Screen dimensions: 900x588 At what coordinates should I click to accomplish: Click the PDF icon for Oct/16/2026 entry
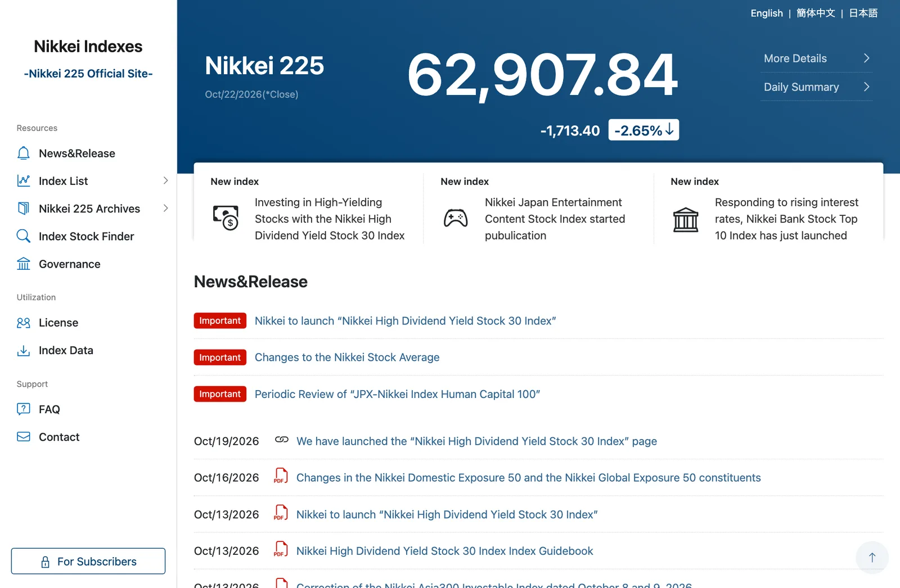point(281,476)
